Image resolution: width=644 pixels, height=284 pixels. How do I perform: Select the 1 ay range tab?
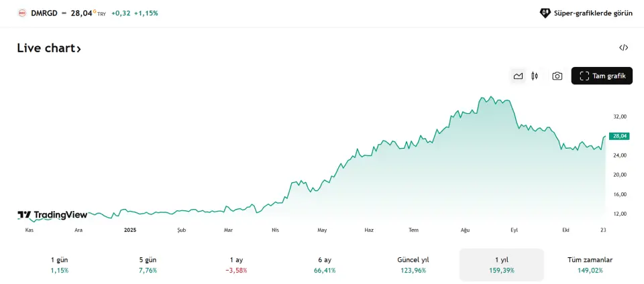tap(236, 265)
